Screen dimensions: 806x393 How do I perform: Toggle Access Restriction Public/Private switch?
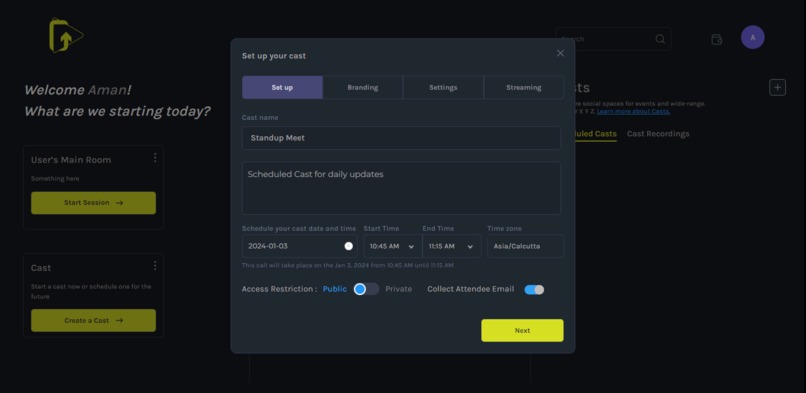coord(366,289)
